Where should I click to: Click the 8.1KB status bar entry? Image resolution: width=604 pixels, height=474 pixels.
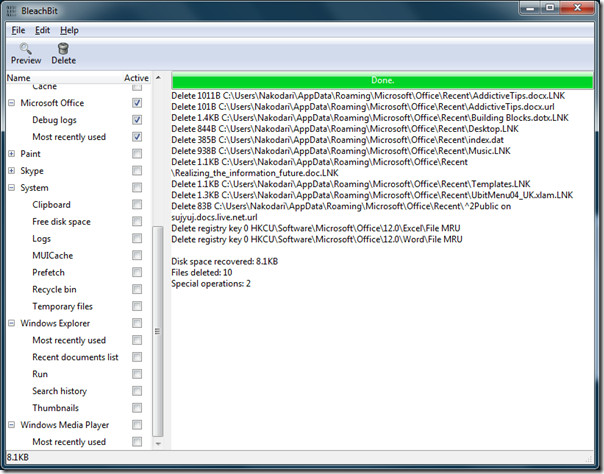[x=18, y=457]
